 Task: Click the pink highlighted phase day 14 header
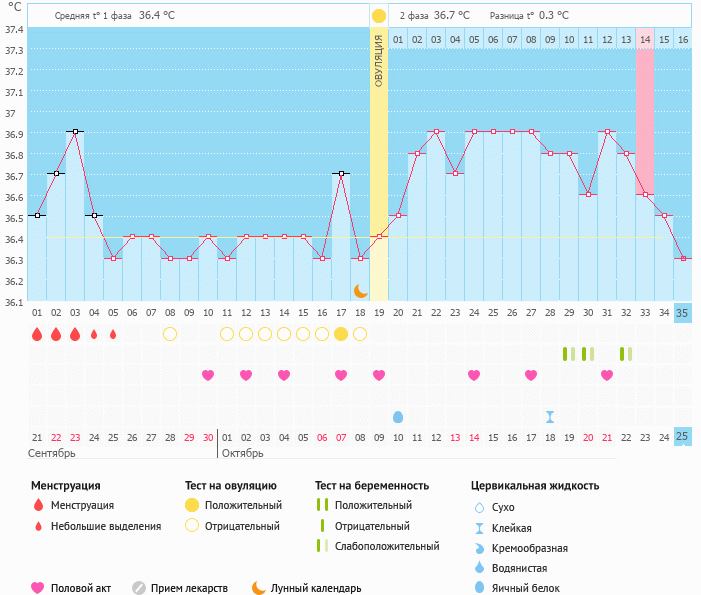pos(645,39)
